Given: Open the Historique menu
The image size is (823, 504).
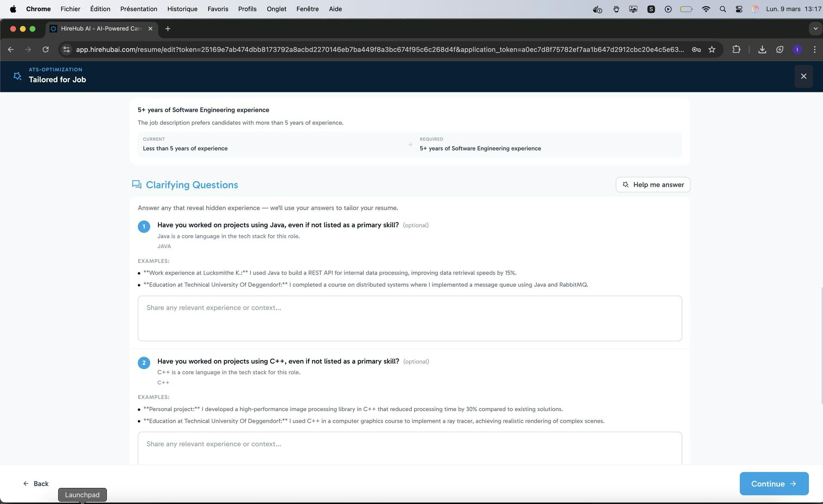Looking at the screenshot, I should coord(182,9).
